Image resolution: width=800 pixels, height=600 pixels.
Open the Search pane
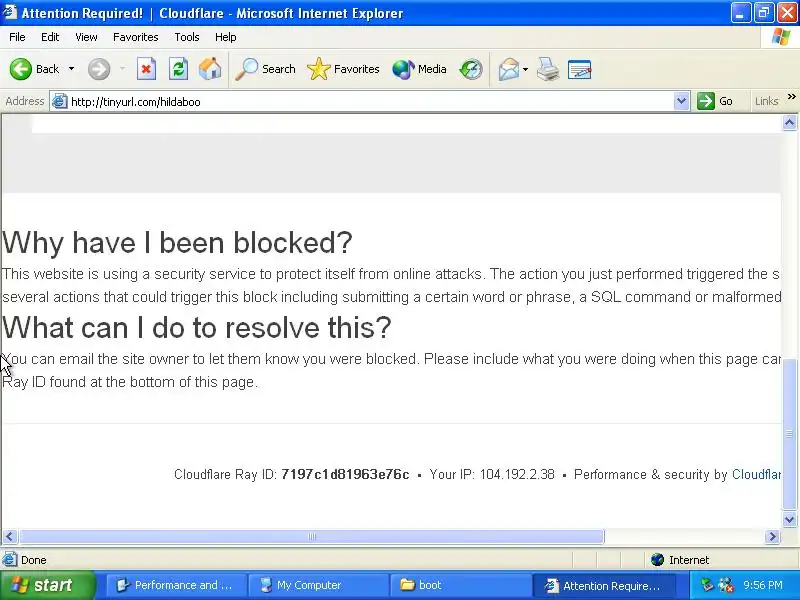(265, 69)
